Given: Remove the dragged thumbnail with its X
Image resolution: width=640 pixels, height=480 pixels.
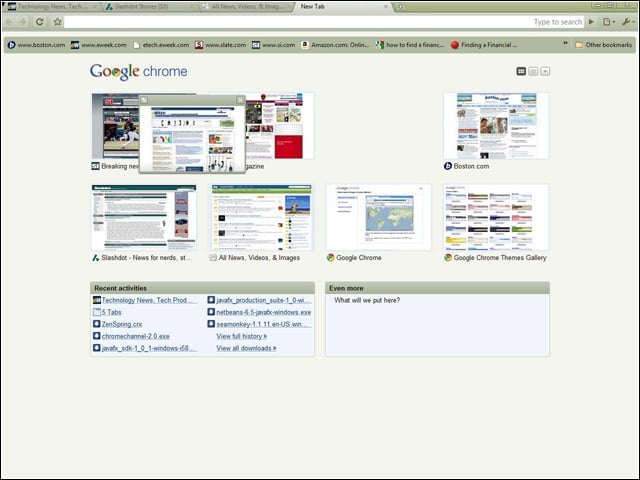Looking at the screenshot, I should (x=240, y=100).
